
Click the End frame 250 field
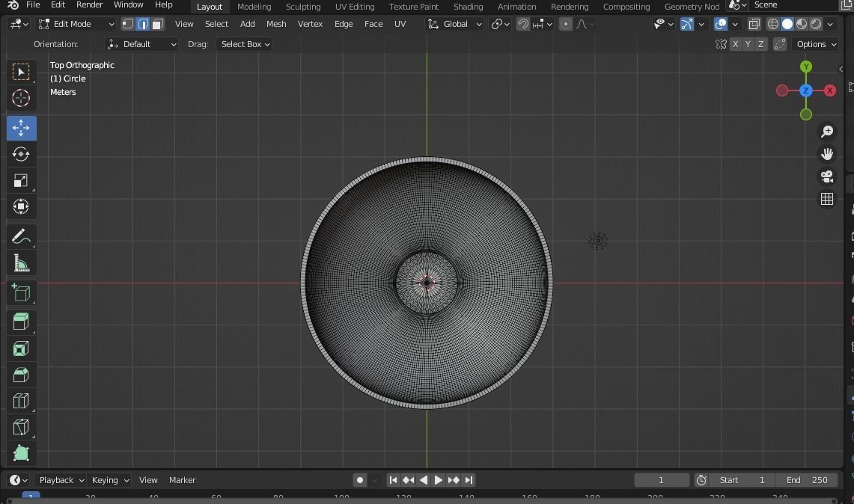click(807, 480)
